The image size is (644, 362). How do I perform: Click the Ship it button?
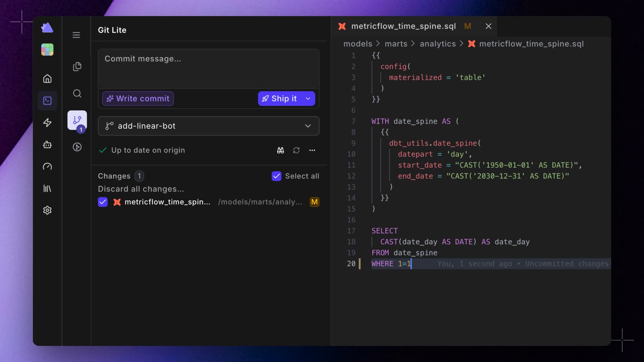(280, 99)
